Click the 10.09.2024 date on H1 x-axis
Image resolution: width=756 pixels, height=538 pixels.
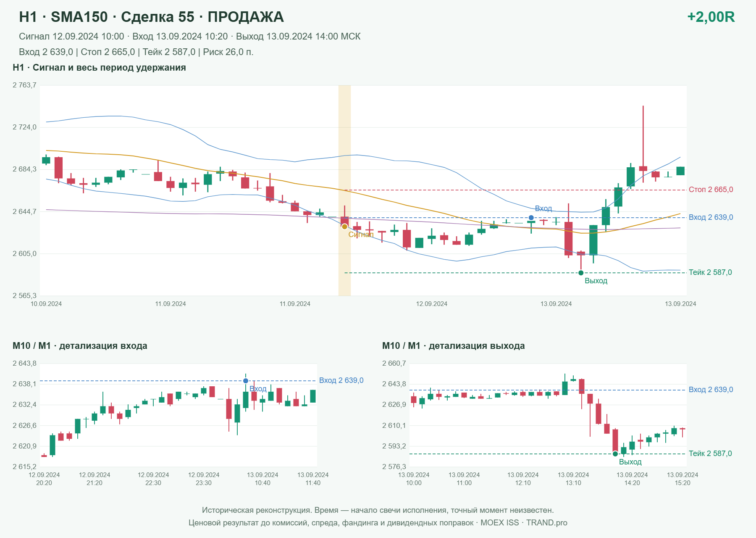pos(46,304)
